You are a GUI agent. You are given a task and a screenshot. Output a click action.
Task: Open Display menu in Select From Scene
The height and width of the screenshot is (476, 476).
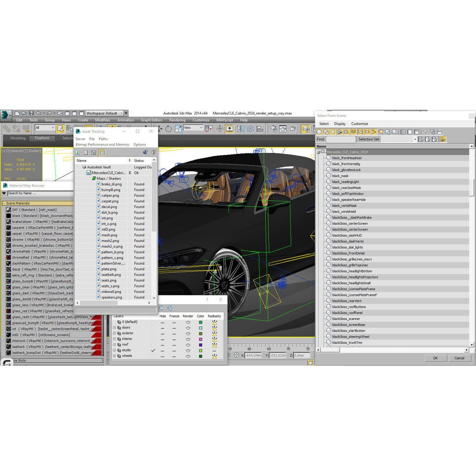[340, 124]
